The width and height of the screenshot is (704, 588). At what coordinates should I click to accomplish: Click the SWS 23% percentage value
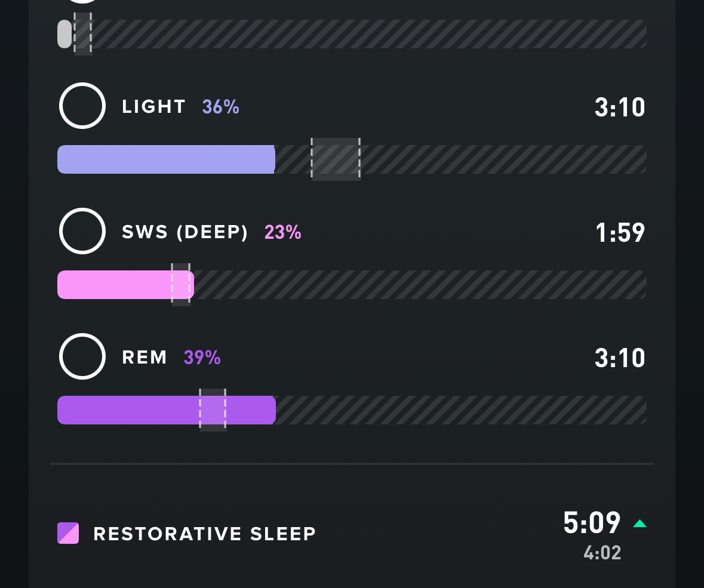coord(283,232)
